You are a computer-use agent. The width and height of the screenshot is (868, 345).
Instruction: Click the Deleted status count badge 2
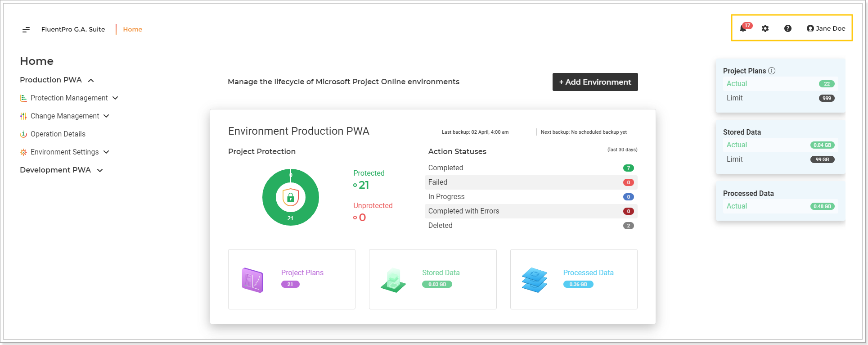pos(628,226)
